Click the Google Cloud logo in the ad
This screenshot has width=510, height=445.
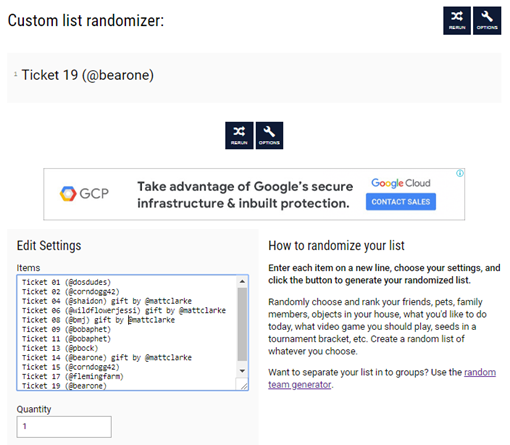(x=401, y=183)
